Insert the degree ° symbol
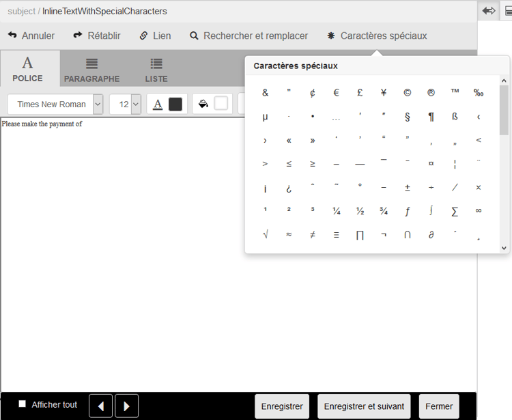Image resolution: width=512 pixels, height=420 pixels. (x=360, y=185)
